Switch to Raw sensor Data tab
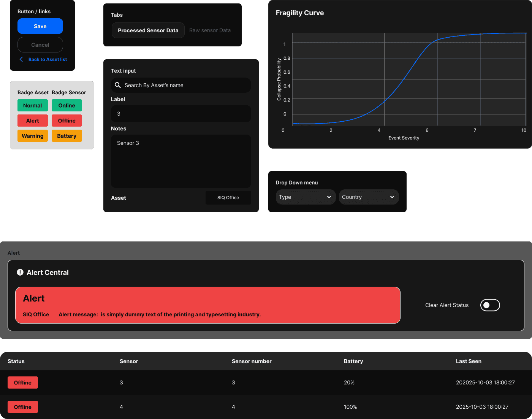 (210, 30)
